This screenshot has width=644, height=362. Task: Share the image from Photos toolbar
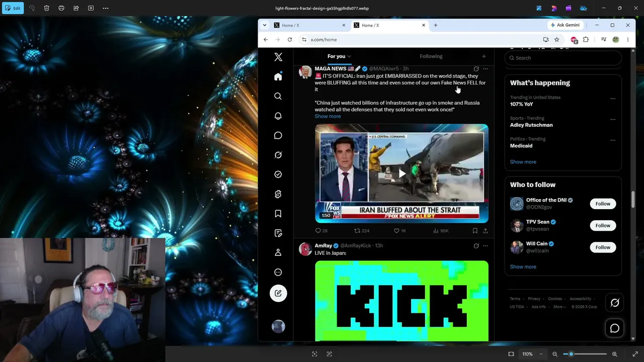tap(76, 8)
